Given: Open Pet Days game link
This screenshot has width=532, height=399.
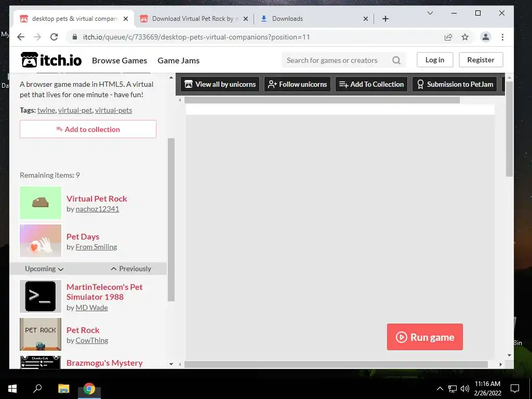Looking at the screenshot, I should click(83, 236).
